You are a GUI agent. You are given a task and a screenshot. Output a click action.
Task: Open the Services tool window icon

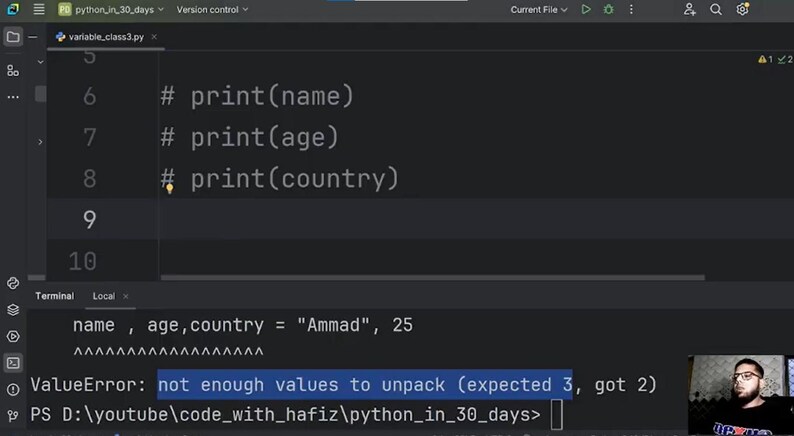tap(13, 336)
